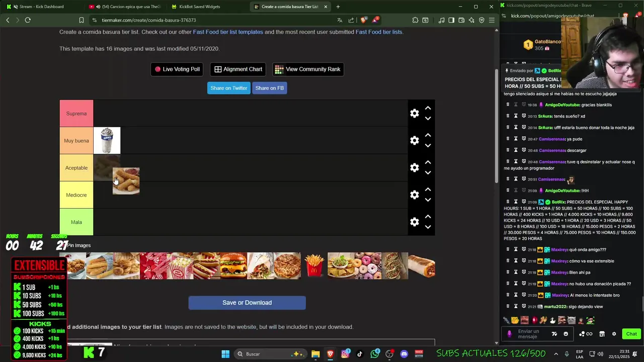This screenshot has width=644, height=362.
Task: Open Brave Rewards triangle icon
Action: click(x=375, y=20)
